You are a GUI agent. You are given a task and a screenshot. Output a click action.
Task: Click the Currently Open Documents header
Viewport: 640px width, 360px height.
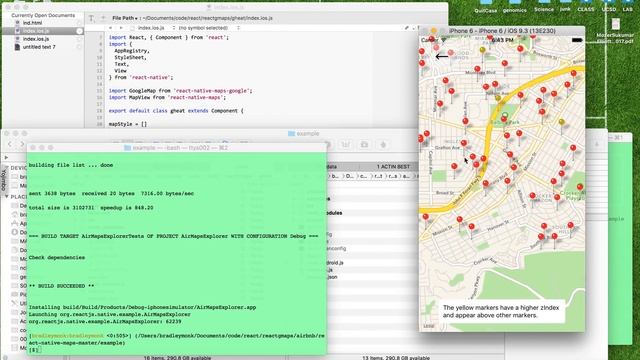pos(43,15)
